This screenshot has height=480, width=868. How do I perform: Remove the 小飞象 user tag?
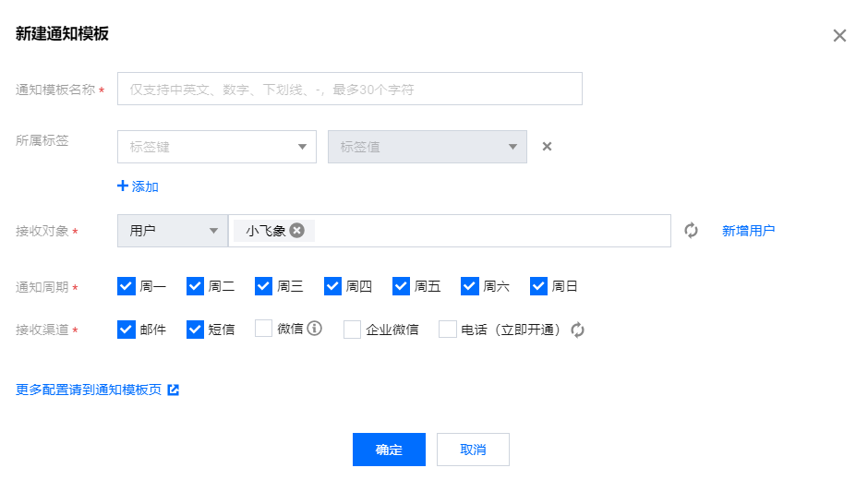tap(297, 231)
